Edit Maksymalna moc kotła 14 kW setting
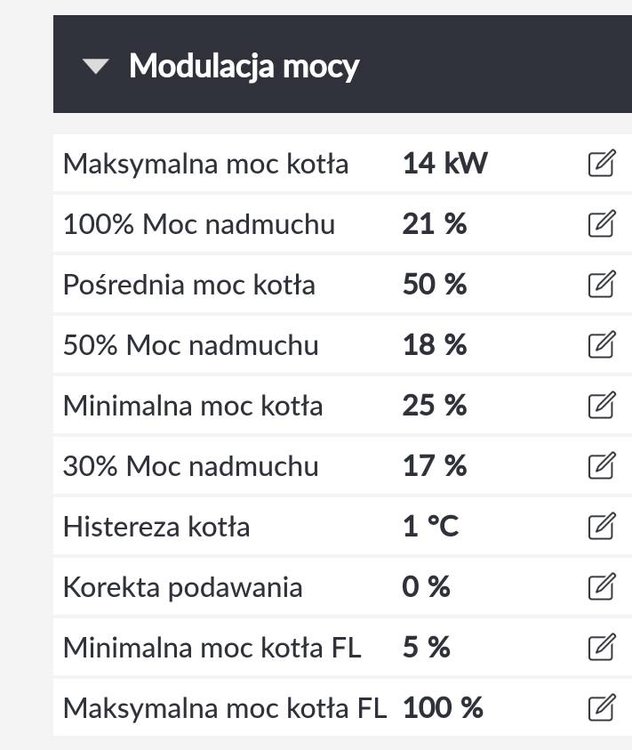Screen dimensions: 632x750 [600, 164]
